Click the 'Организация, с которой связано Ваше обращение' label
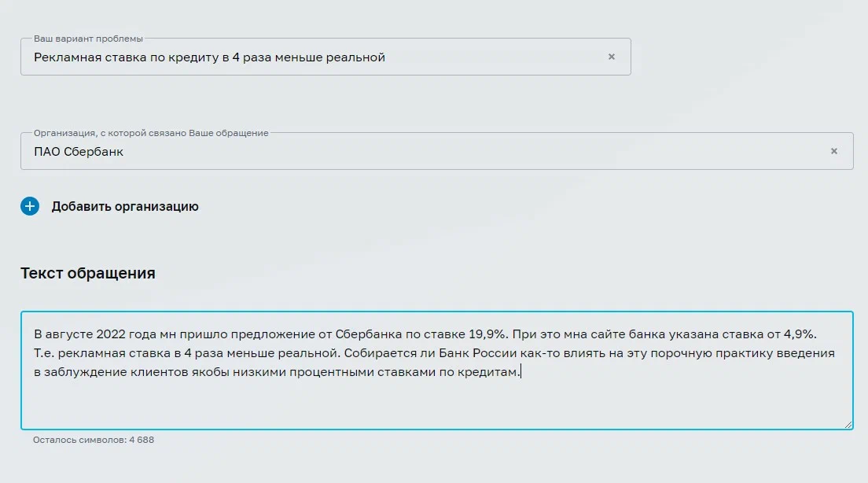Image resolution: width=868 pixels, height=483 pixels. click(x=151, y=133)
